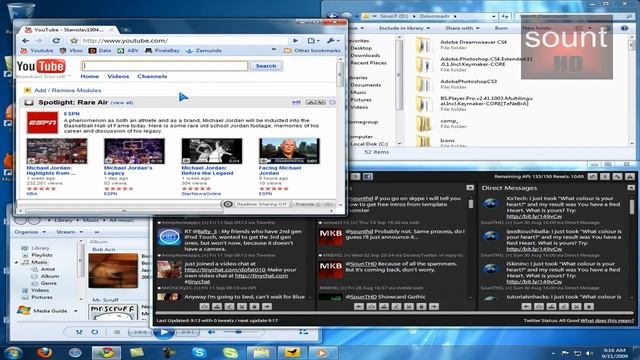
Task: Select Playlists in Media Player library
Action: [x=42, y=255]
